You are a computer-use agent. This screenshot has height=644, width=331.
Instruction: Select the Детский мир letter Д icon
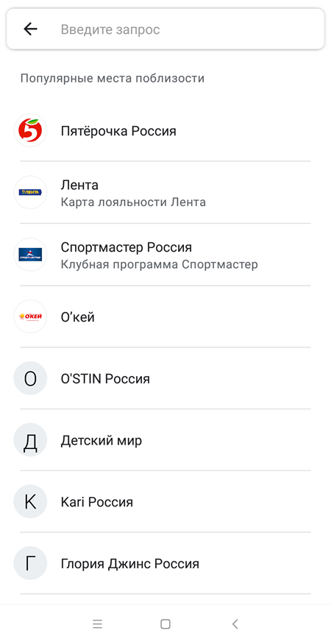coord(30,440)
